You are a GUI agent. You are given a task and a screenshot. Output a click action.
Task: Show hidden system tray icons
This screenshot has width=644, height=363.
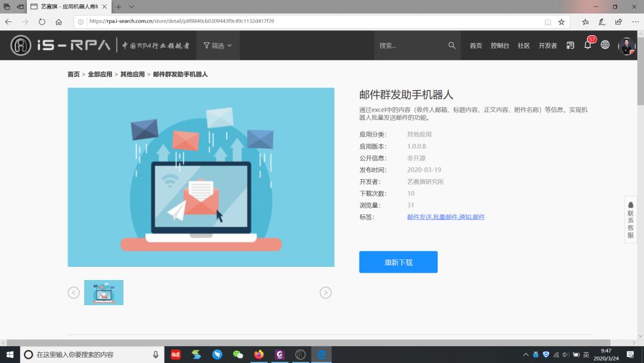tap(525, 355)
